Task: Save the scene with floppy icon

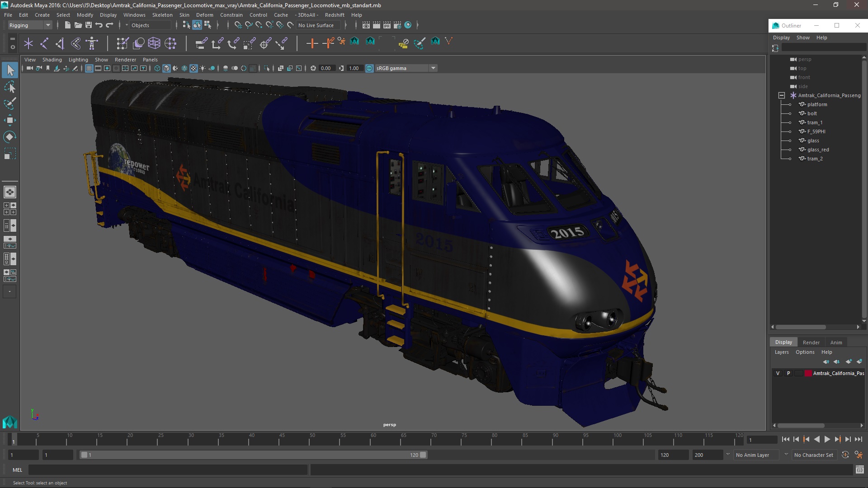Action: pyautogui.click(x=89, y=25)
